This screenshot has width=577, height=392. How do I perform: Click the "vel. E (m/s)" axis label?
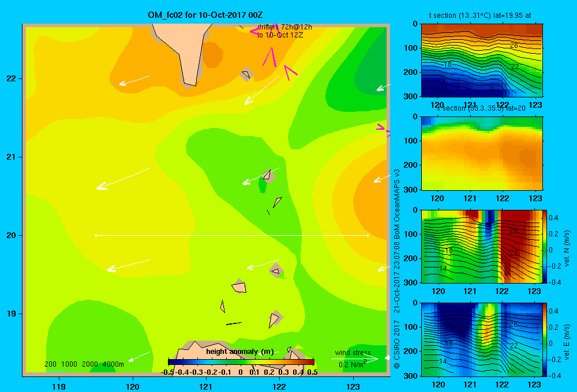pos(567,342)
